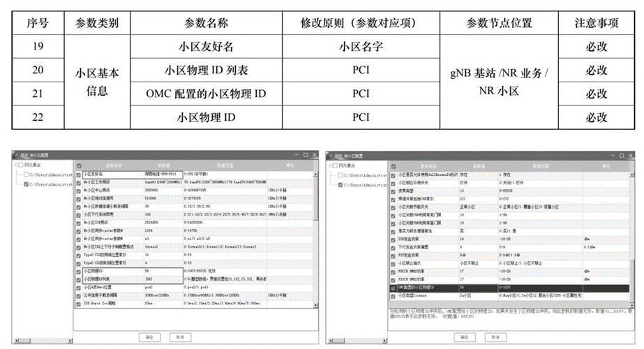644x349 pixels.
Task: Click 取消 button in the left dialog
Action: pyautogui.click(x=180, y=337)
